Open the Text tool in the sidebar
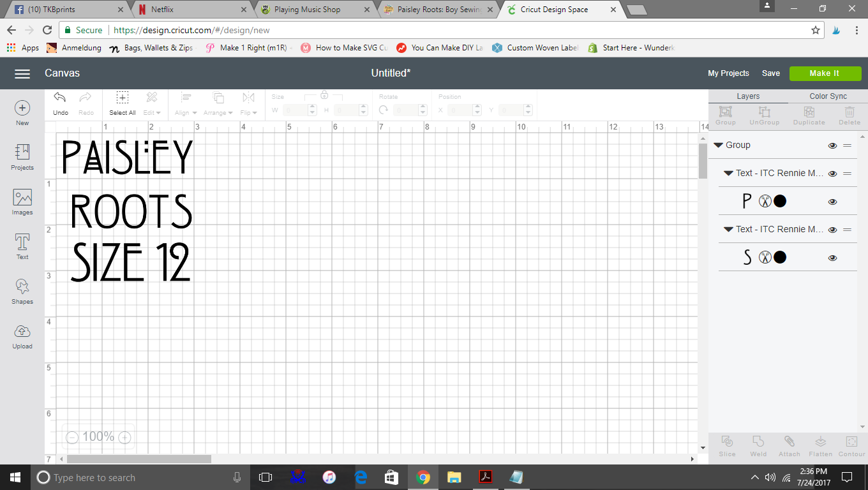This screenshot has height=490, width=868. coord(22,246)
